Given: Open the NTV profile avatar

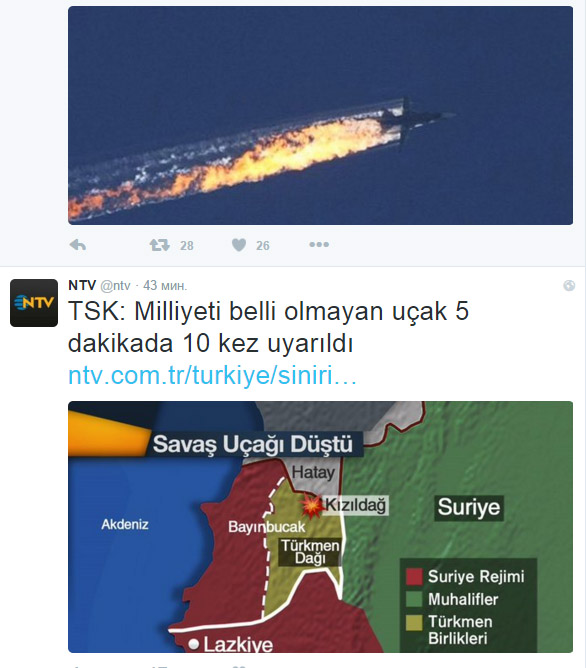Looking at the screenshot, I should (34, 303).
